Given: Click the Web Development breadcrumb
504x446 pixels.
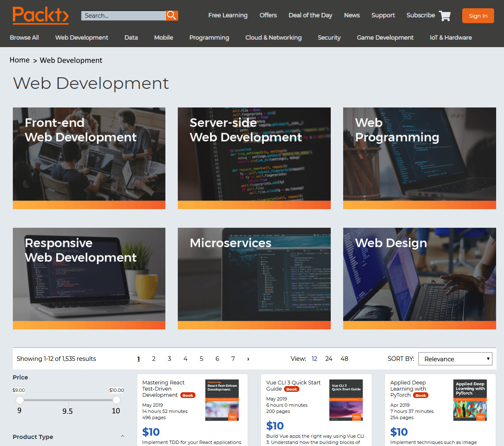Looking at the screenshot, I should (71, 60).
